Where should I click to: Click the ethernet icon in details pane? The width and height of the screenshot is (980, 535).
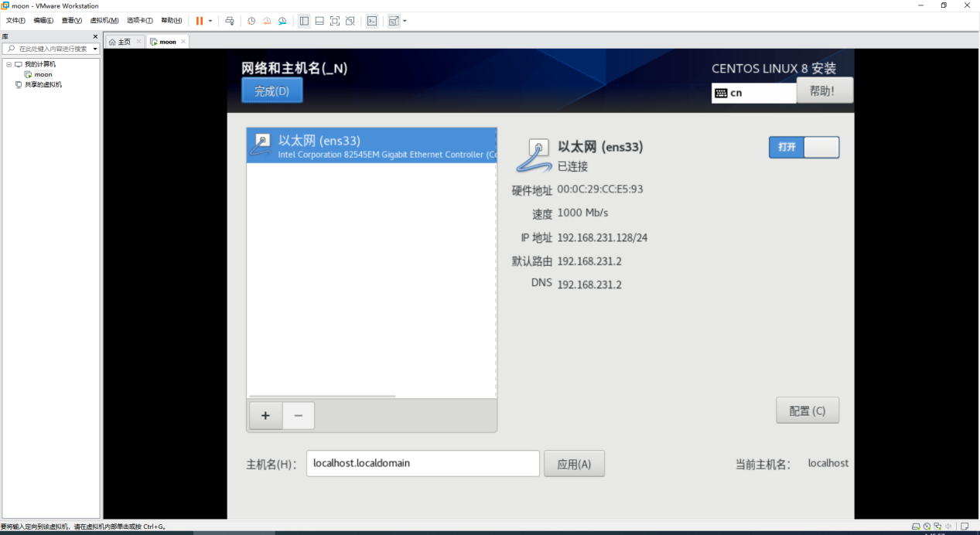click(533, 156)
